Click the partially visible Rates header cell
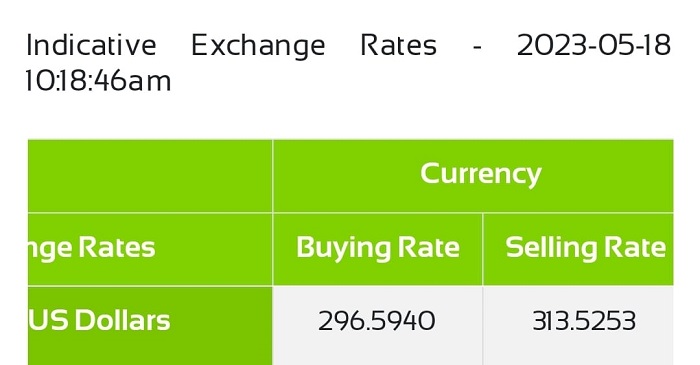700x365 pixels. pyautogui.click(x=150, y=249)
